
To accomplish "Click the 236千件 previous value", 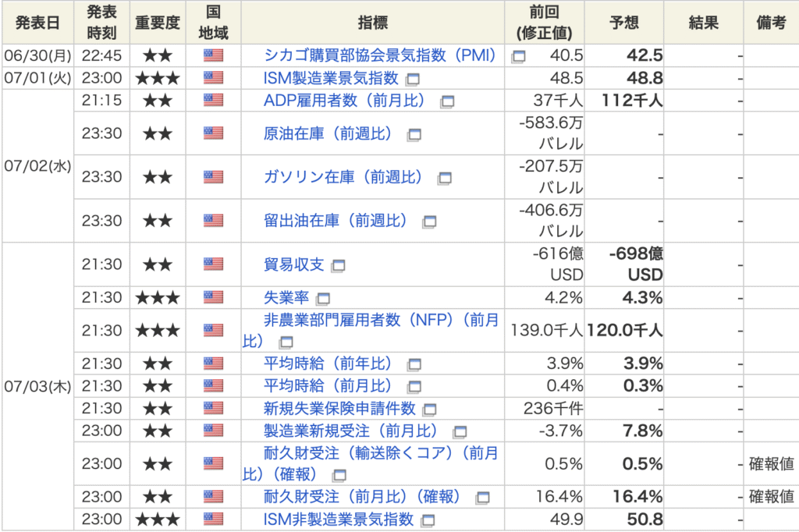I will (x=553, y=408).
